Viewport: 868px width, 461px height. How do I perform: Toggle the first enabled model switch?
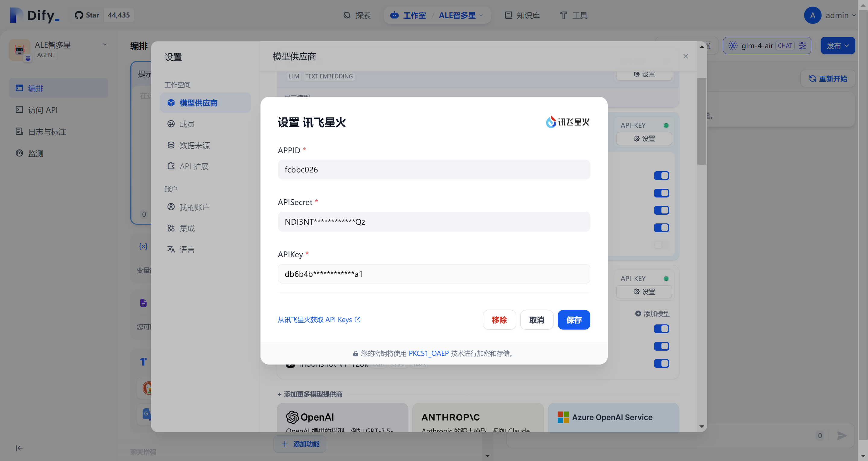pos(661,175)
